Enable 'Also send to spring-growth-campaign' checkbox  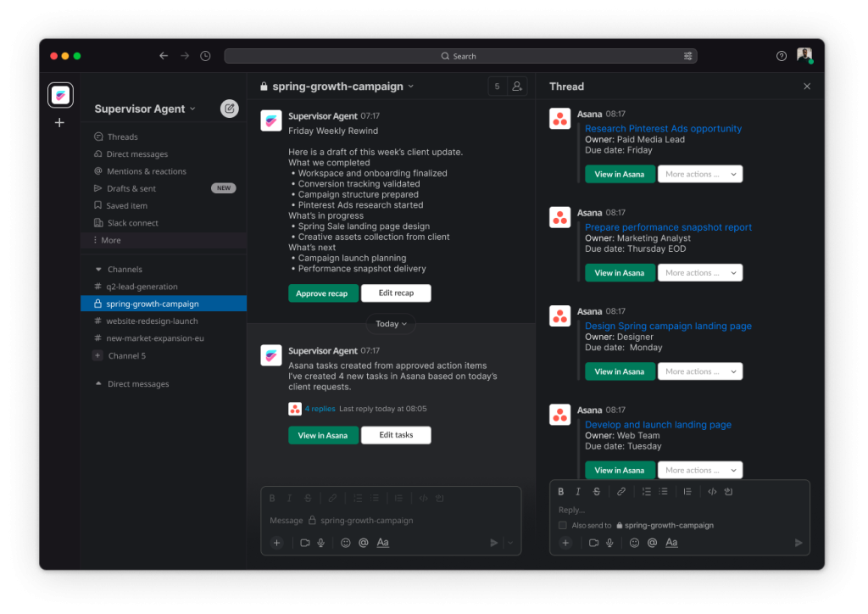(562, 526)
